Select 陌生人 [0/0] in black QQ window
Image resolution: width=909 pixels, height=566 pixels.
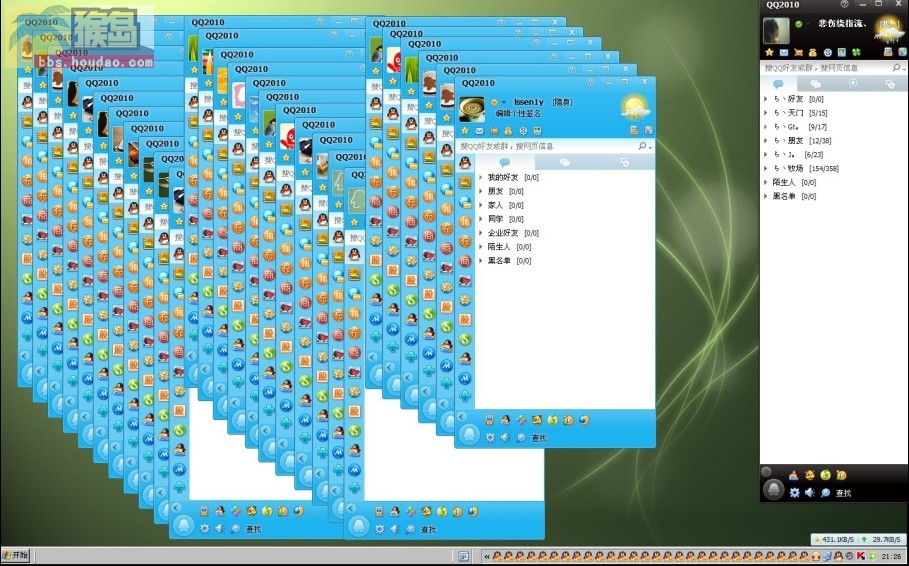click(x=794, y=183)
